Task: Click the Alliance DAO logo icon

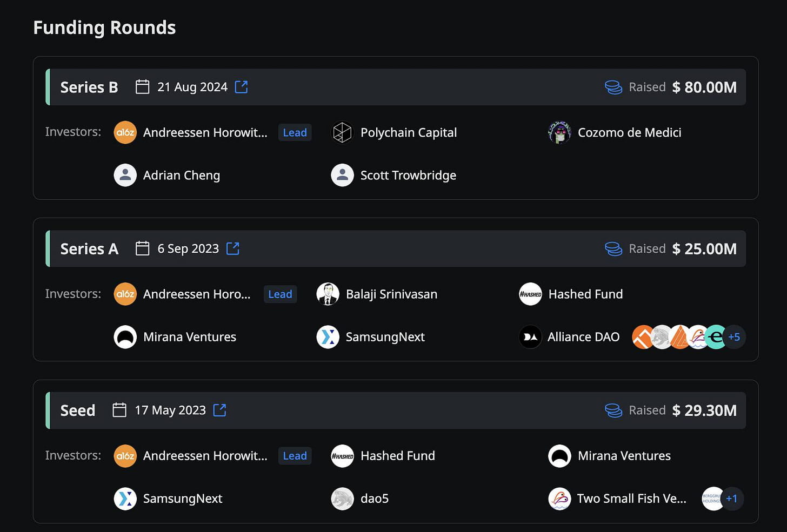Action: pyautogui.click(x=530, y=337)
